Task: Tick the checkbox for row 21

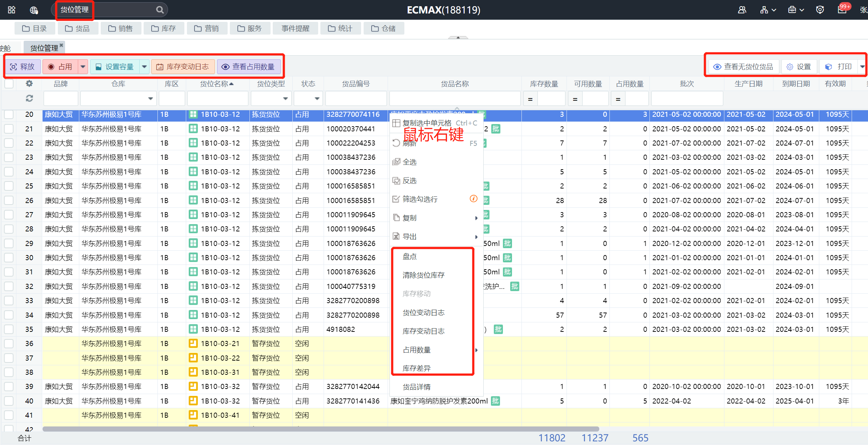Action: (x=9, y=128)
